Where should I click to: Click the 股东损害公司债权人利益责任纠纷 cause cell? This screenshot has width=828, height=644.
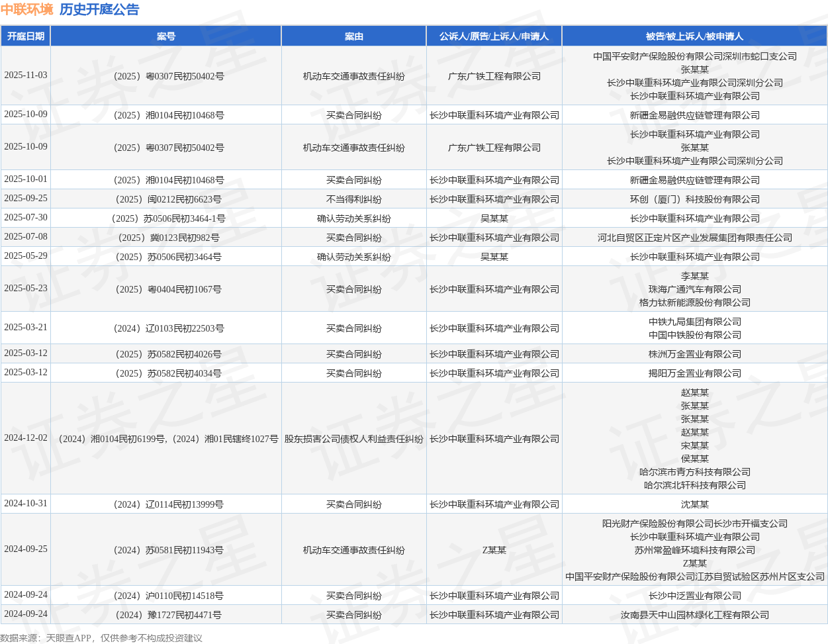(x=354, y=439)
